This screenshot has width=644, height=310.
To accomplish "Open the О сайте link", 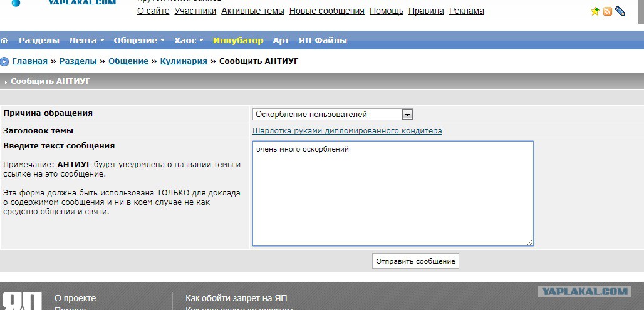I will [153, 11].
